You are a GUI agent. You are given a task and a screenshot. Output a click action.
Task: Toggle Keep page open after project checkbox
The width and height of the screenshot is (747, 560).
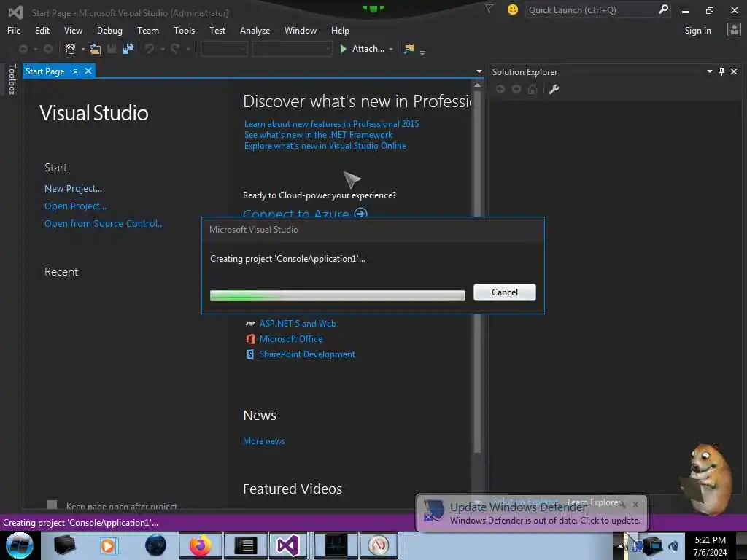coord(52,505)
